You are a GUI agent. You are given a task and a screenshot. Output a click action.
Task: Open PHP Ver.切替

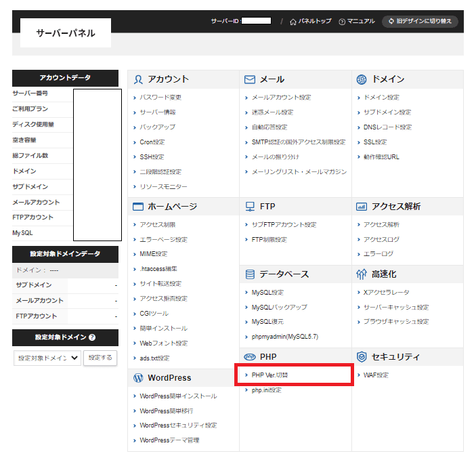tap(269, 375)
